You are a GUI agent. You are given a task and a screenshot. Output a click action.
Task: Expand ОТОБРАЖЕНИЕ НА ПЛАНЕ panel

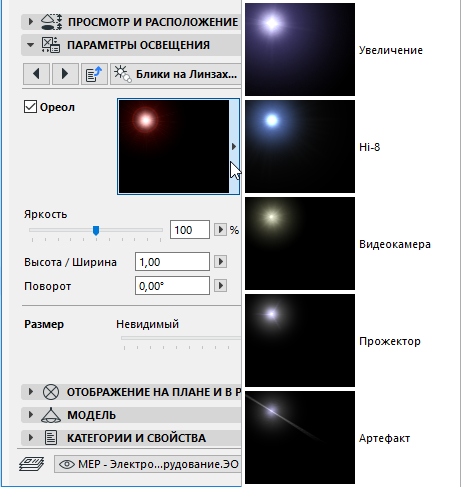(x=31, y=392)
